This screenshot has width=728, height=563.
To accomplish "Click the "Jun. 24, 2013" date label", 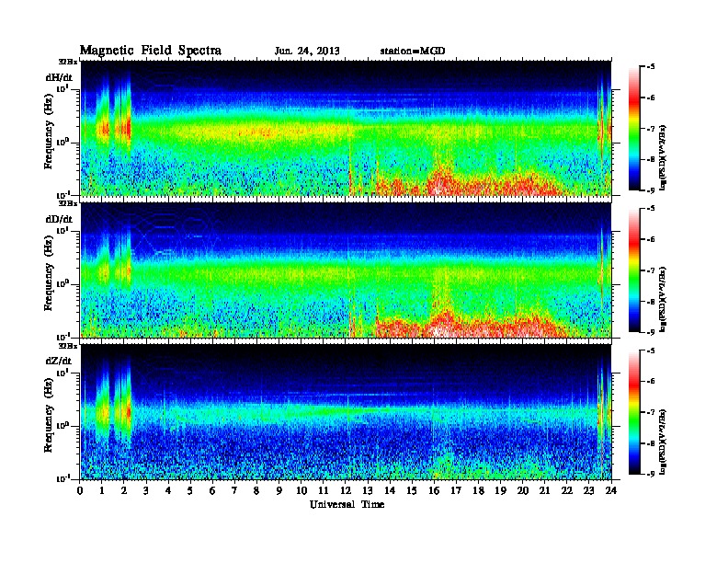I will (x=307, y=51).
